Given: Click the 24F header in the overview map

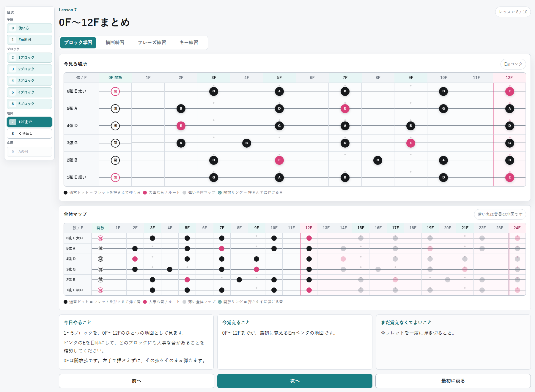Looking at the screenshot, I should pyautogui.click(x=517, y=228).
